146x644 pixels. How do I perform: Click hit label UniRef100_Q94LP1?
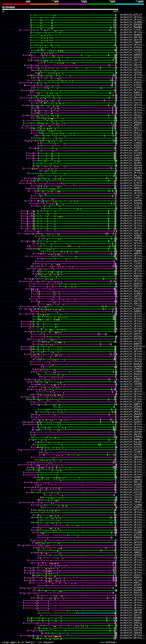coord(131,291)
